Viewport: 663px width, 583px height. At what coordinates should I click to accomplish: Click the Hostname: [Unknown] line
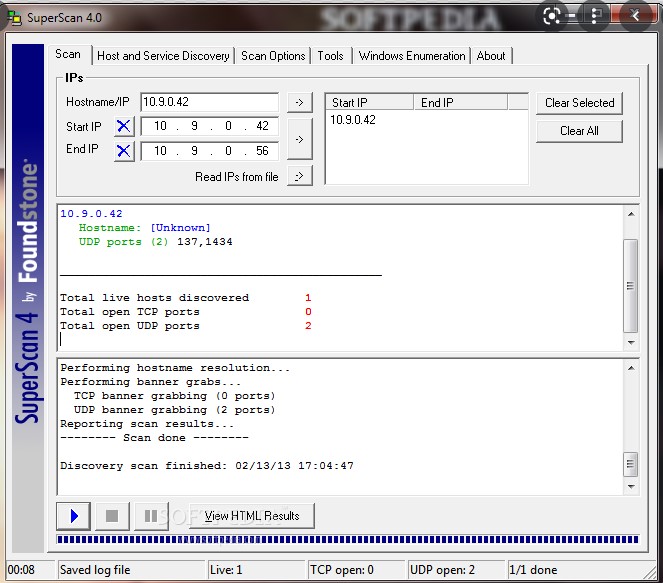coord(144,227)
